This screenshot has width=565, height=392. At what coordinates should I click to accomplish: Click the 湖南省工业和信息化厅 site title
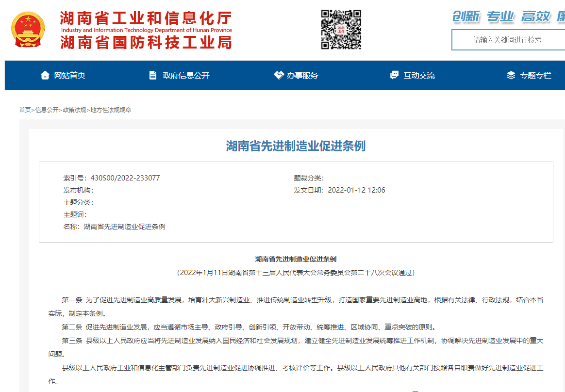(146, 18)
